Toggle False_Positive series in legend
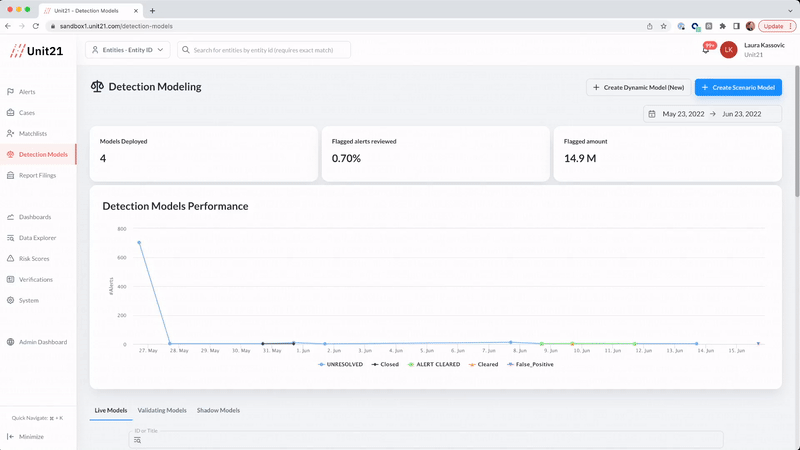This screenshot has height=450, width=800. point(530,364)
